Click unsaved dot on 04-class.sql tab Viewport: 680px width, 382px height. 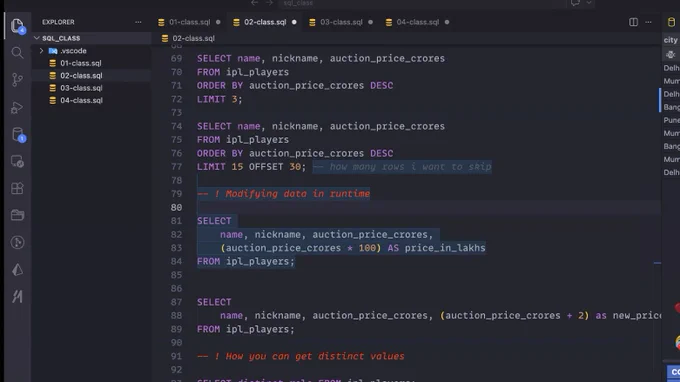point(447,22)
